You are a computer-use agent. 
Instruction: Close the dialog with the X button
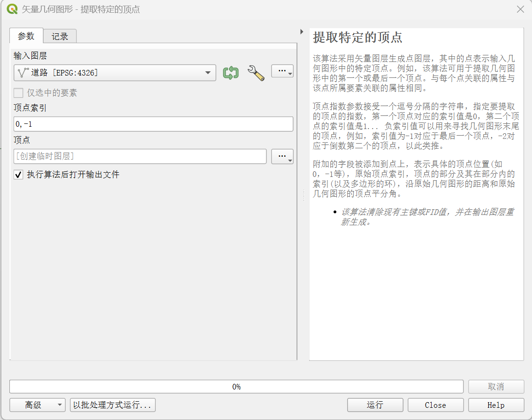pos(520,9)
